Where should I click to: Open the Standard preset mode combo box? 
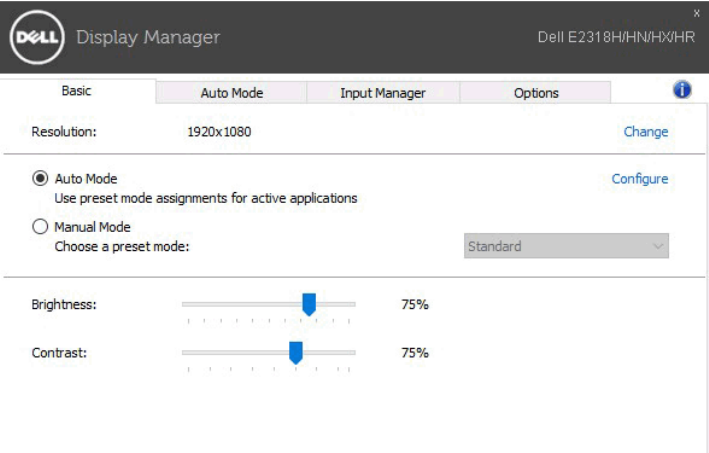tap(566, 246)
